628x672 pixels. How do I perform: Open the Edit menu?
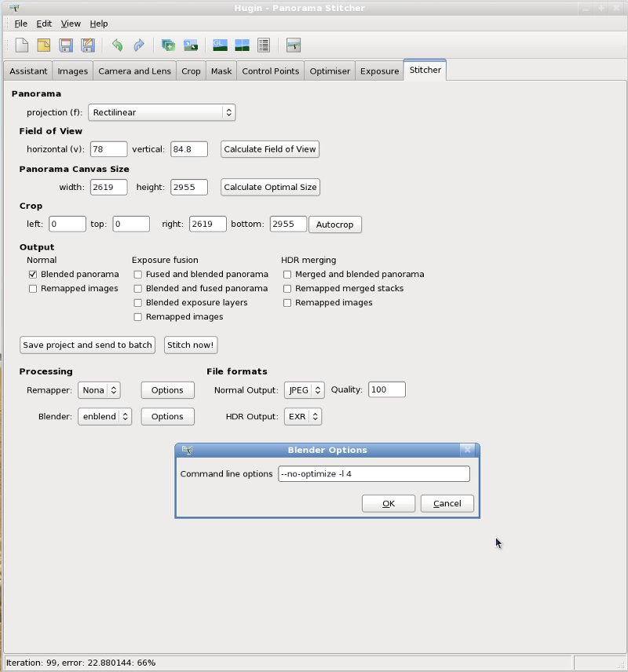tap(44, 24)
